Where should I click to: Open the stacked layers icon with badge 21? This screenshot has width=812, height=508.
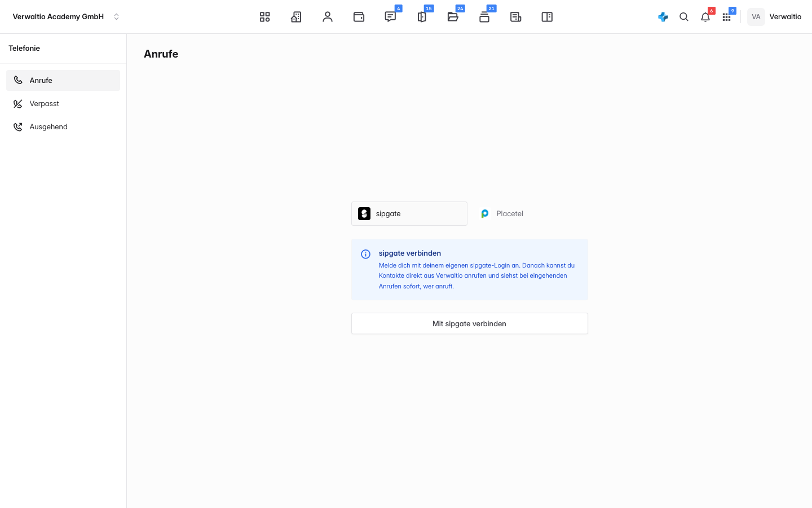click(484, 17)
